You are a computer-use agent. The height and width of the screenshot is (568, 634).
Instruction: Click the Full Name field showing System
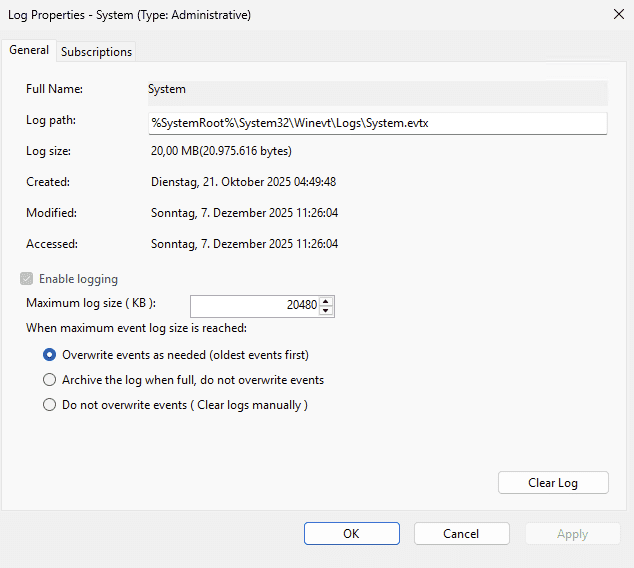pos(376,91)
